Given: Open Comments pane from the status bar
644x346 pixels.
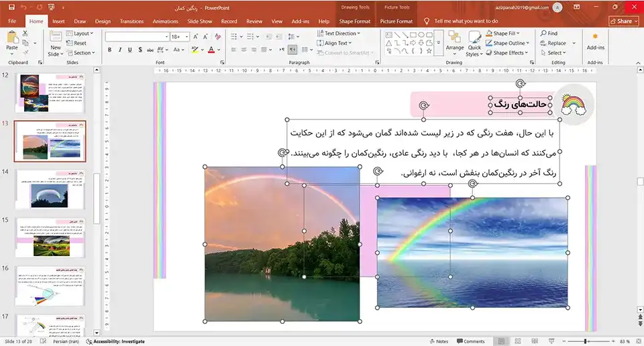Looking at the screenshot, I should (x=471, y=341).
